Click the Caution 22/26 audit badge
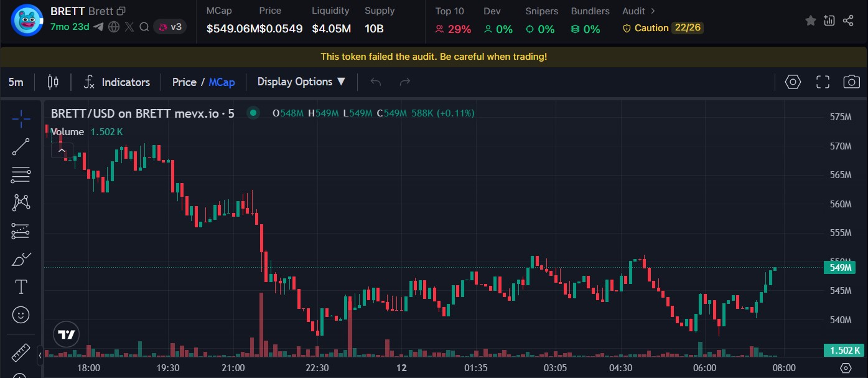The height and width of the screenshot is (378, 868). (x=663, y=28)
